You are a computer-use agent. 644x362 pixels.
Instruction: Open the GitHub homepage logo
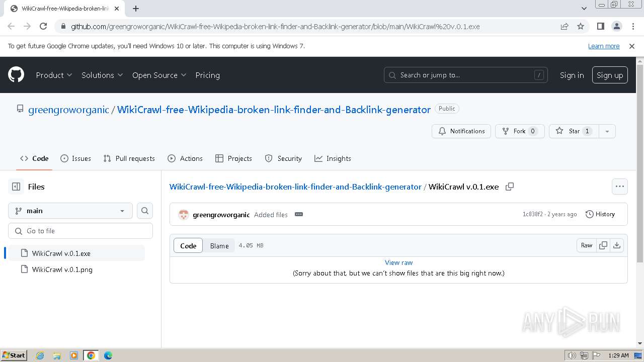[x=16, y=75]
